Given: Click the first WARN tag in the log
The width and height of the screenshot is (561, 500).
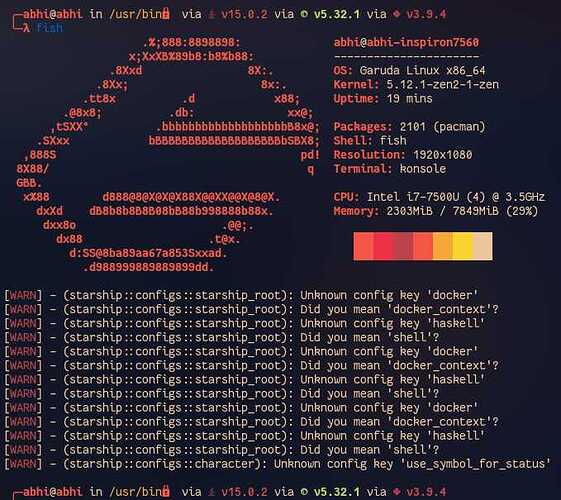Looking at the screenshot, I should point(23,295).
